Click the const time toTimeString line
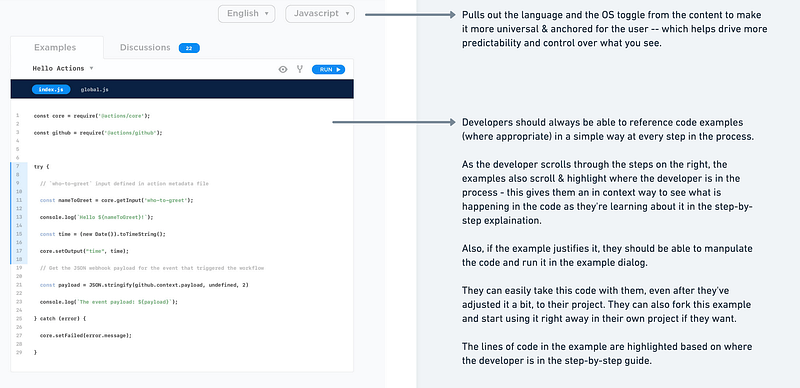The image size is (800, 388). tap(103, 234)
